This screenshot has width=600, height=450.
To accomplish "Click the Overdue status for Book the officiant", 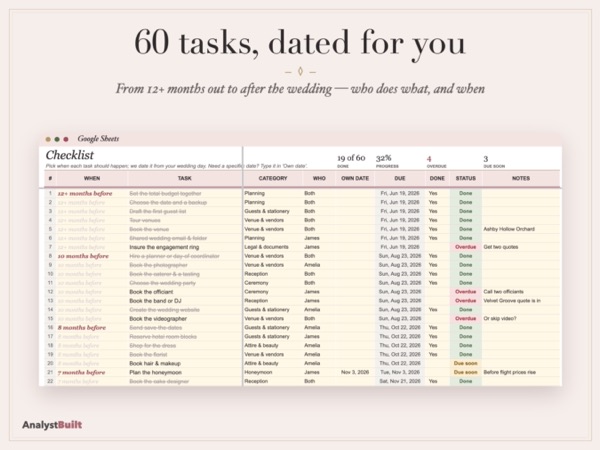I will tap(466, 292).
